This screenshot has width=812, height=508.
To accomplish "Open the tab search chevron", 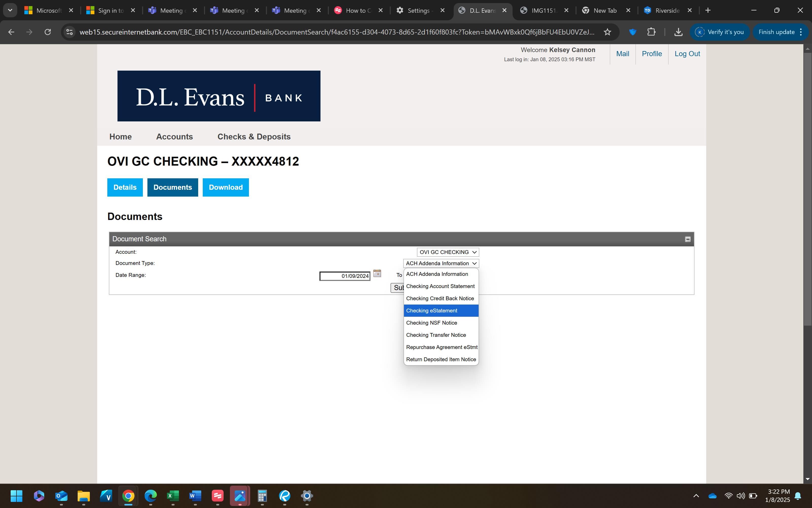I will click(10, 10).
